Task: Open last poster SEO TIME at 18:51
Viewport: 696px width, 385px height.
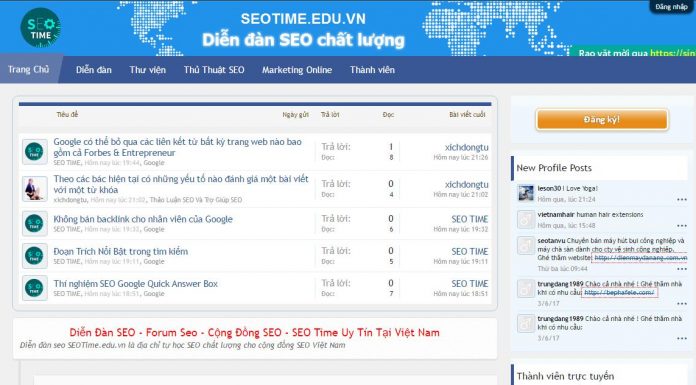Action: pyautogui.click(x=470, y=284)
